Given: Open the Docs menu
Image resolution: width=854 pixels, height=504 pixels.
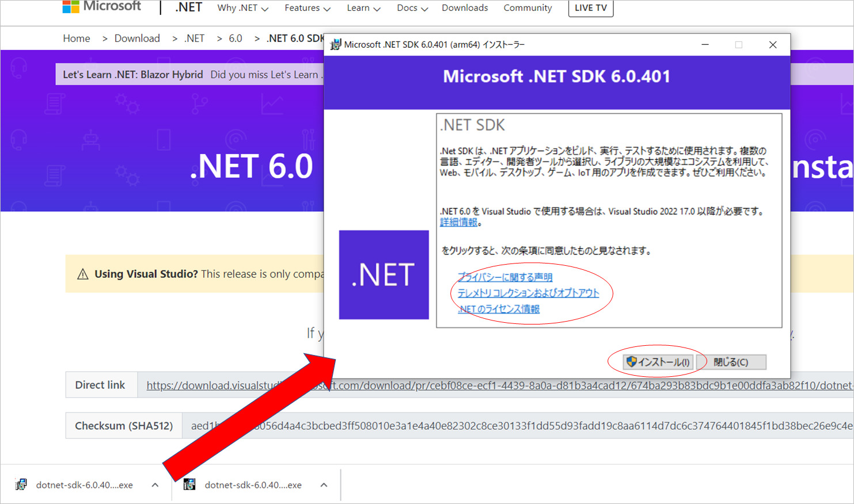Looking at the screenshot, I should click(411, 8).
